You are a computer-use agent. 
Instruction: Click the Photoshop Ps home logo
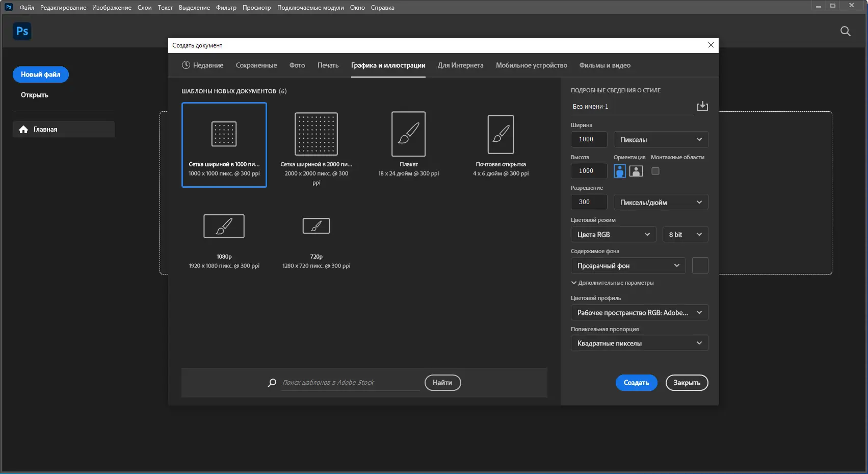(x=22, y=31)
